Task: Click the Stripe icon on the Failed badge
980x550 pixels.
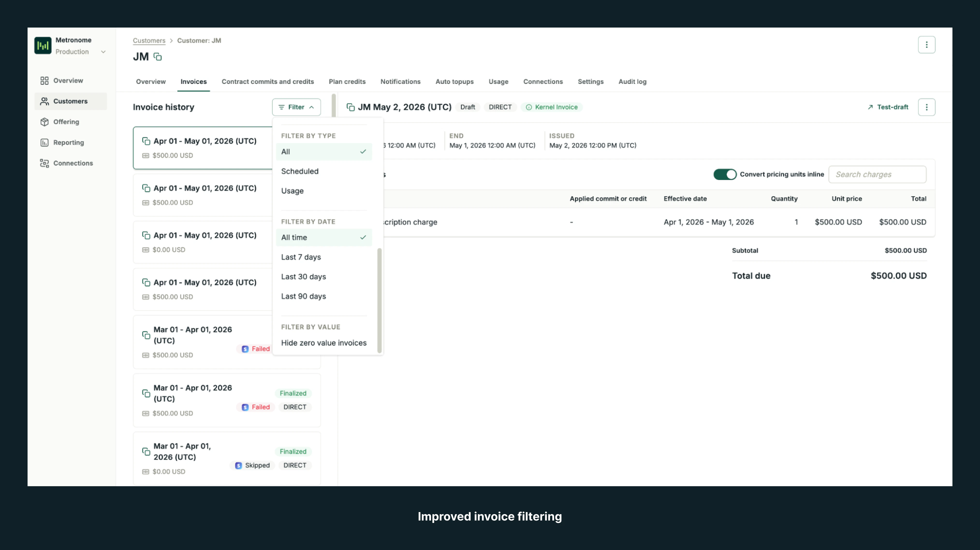Action: [245, 348]
